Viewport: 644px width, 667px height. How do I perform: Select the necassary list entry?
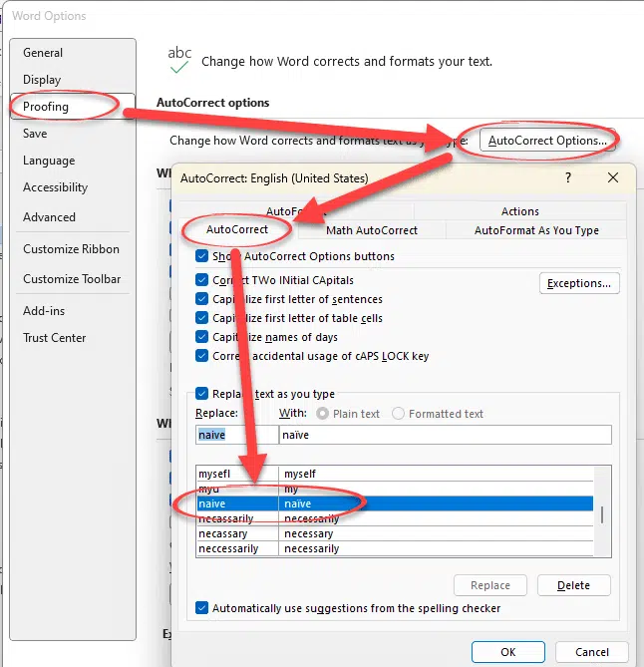point(395,533)
